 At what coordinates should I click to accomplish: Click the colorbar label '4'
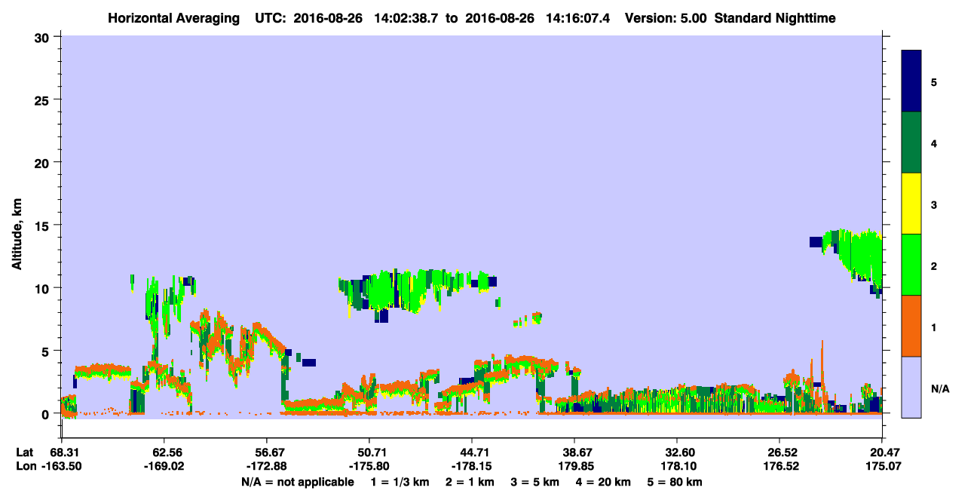pos(934,143)
